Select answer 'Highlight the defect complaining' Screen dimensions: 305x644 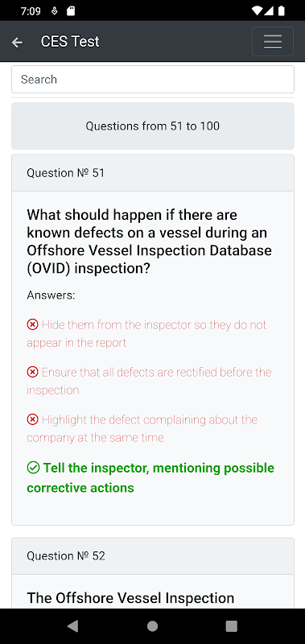tap(142, 429)
